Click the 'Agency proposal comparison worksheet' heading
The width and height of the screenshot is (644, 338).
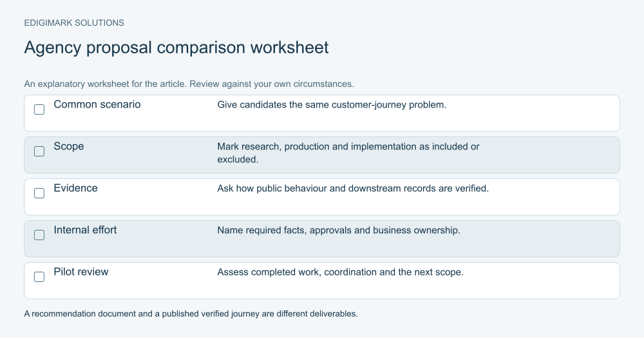click(176, 48)
